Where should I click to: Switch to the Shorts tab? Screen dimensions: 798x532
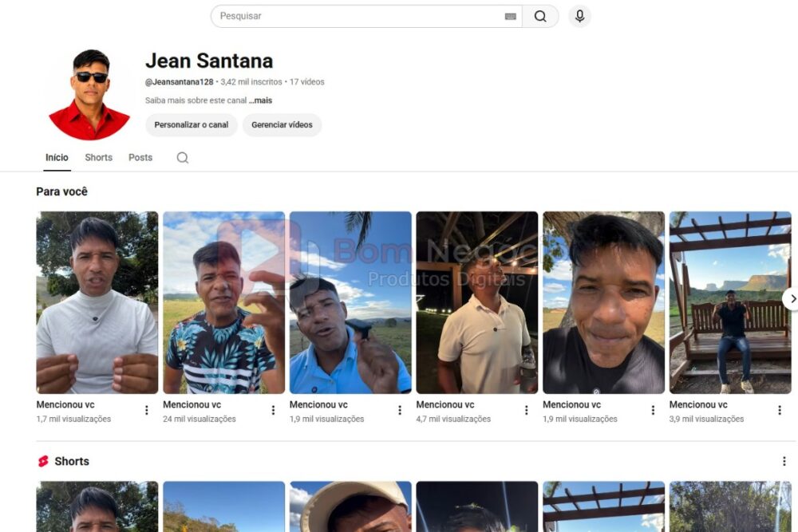[x=99, y=158]
